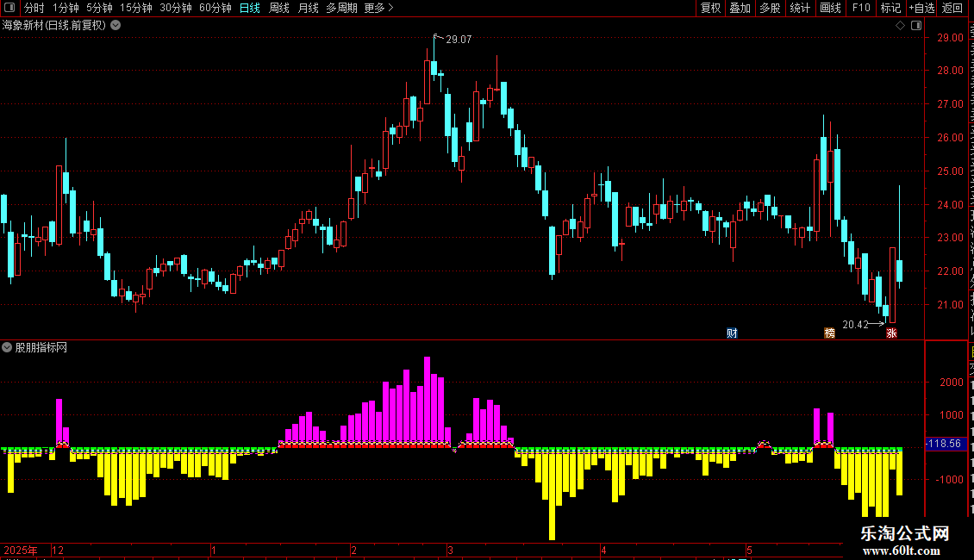Click the 叠加 overlay button

[740, 8]
